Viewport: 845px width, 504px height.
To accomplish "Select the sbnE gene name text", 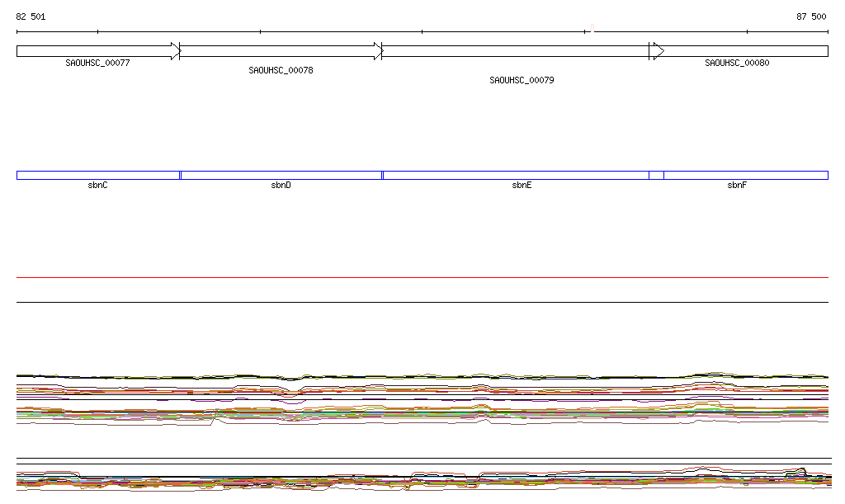I will [x=522, y=186].
